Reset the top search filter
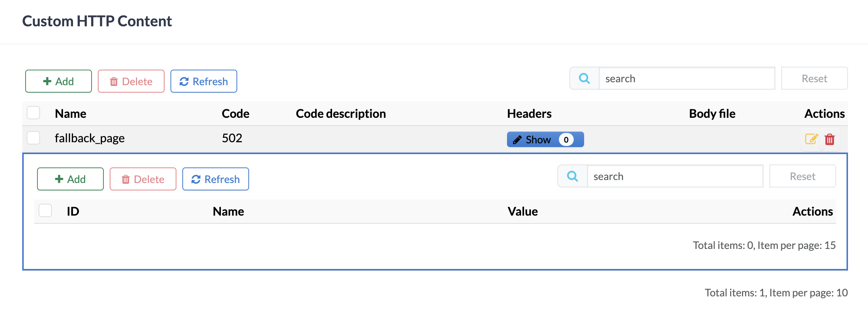Image resolution: width=868 pixels, height=326 pixels. tap(814, 79)
